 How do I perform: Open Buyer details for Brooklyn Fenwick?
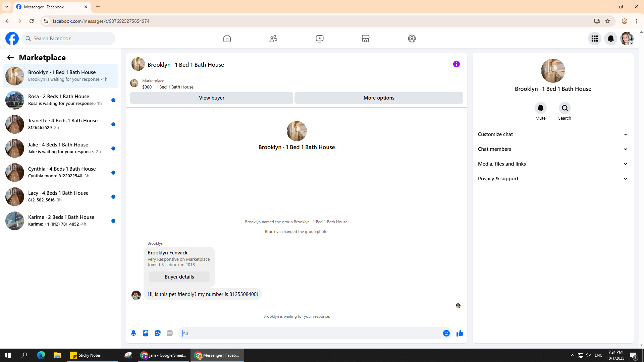click(x=179, y=277)
